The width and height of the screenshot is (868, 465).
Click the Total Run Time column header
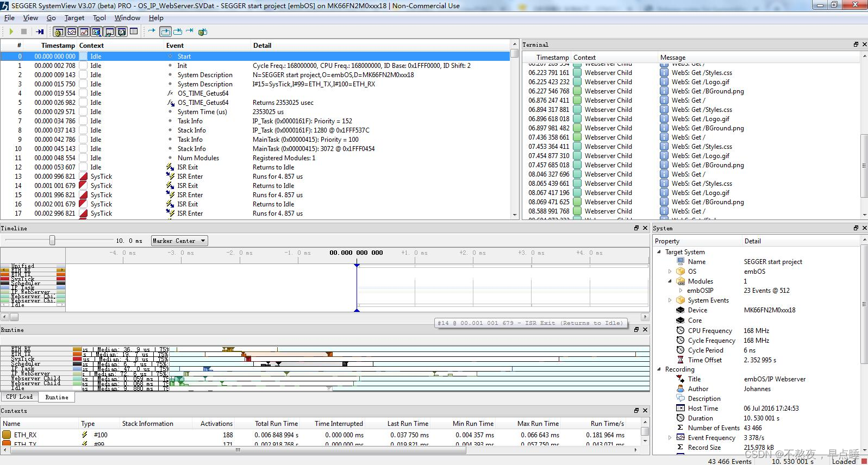point(276,424)
